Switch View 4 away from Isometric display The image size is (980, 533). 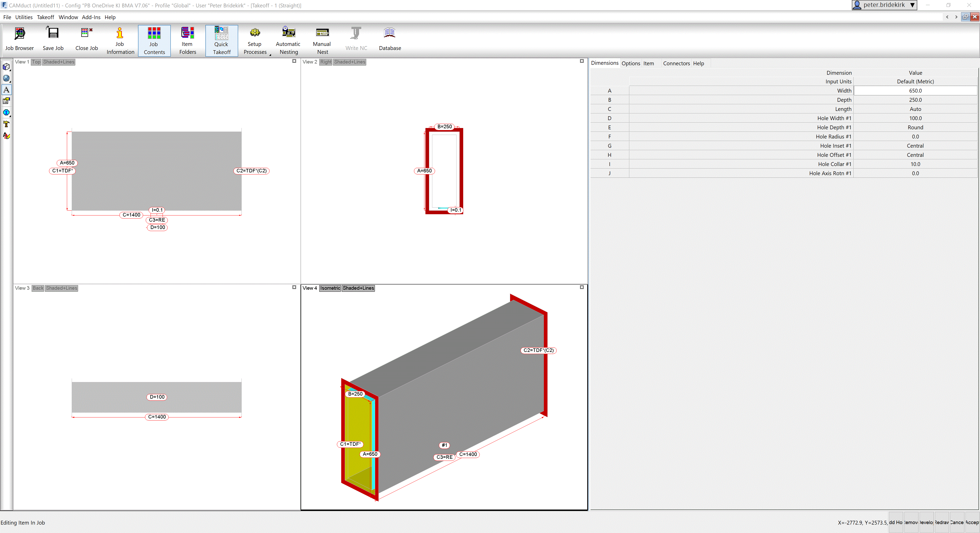point(329,288)
